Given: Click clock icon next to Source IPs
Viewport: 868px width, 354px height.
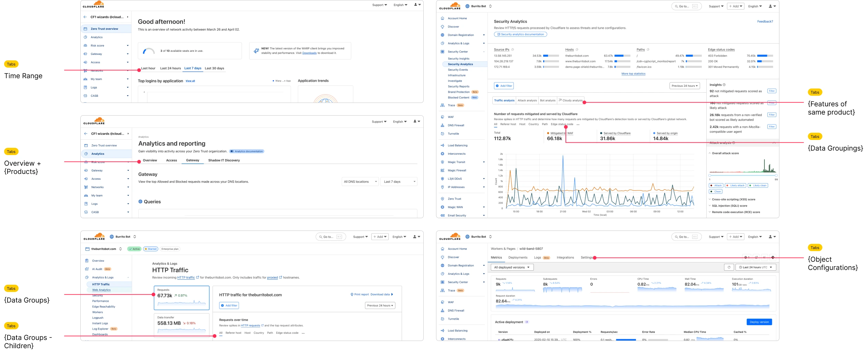Looking at the screenshot, I should tap(513, 50).
